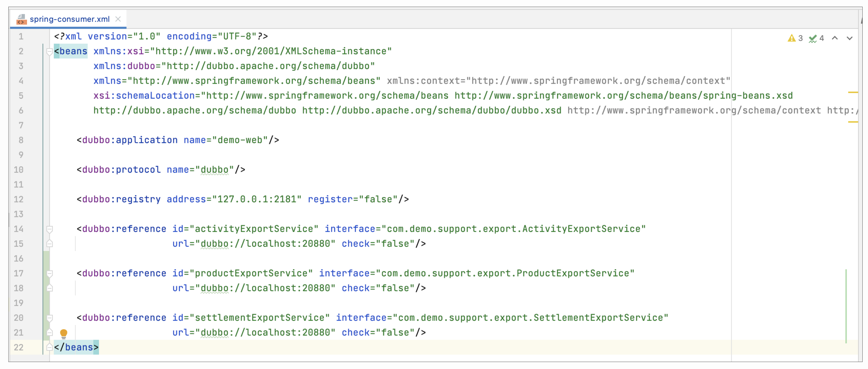The image size is (868, 369).
Task: Close the spring-consumer.xml tab
Action: pyautogui.click(x=118, y=19)
